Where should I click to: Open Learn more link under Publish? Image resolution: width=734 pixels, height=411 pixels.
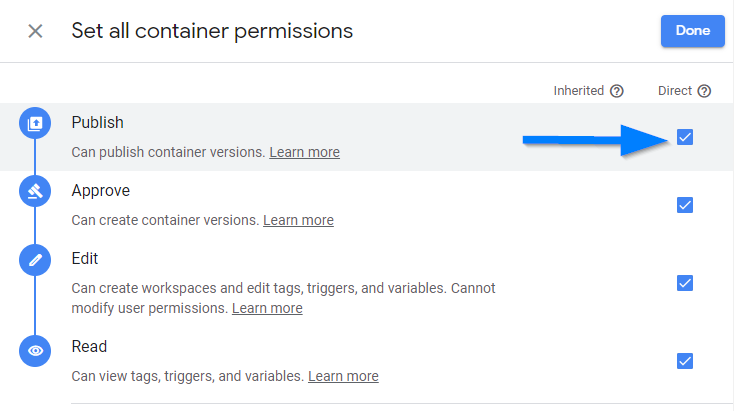pyautogui.click(x=305, y=152)
